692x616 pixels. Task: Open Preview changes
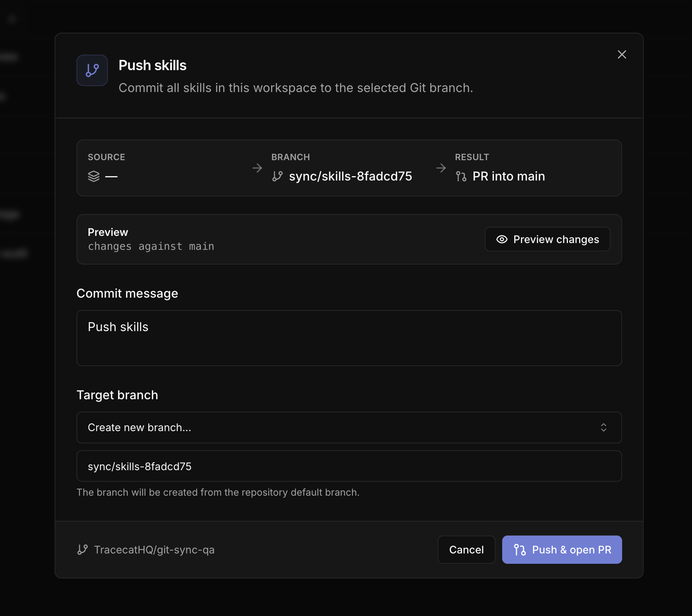pos(547,239)
